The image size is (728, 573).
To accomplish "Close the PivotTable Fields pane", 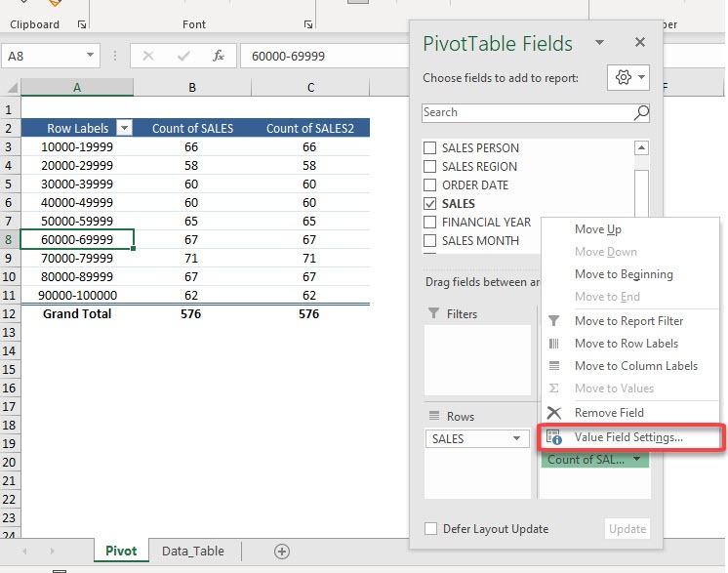I will [640, 42].
